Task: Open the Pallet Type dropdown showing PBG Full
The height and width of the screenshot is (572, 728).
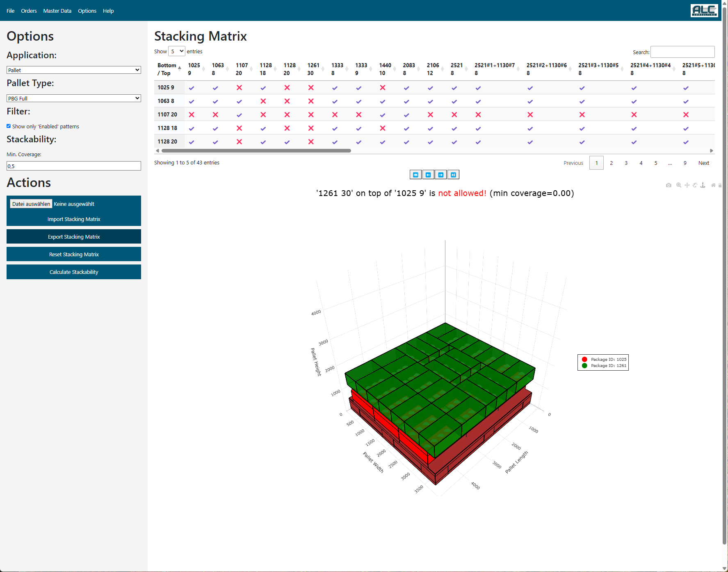Action: [74, 98]
